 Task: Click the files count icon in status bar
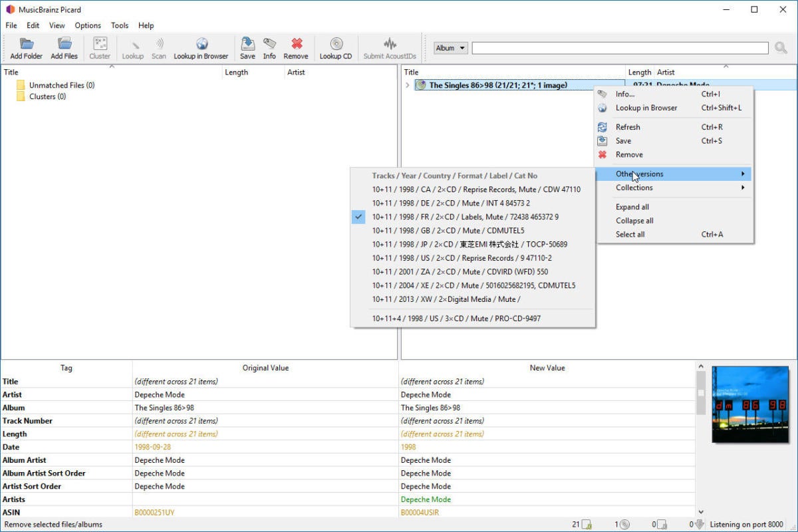(x=587, y=525)
